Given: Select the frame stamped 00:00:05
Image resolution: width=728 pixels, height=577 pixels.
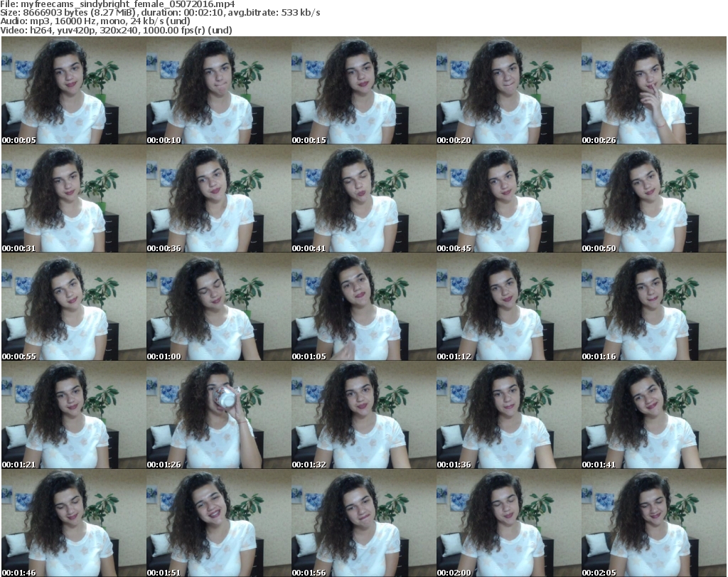Looking at the screenshot, I should tap(74, 90).
